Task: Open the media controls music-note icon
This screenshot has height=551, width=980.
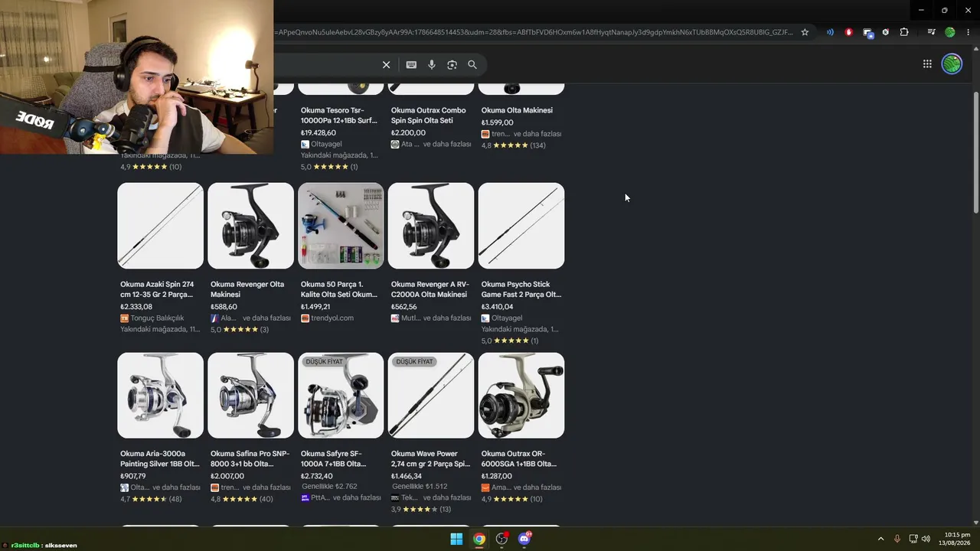Action: (x=931, y=32)
